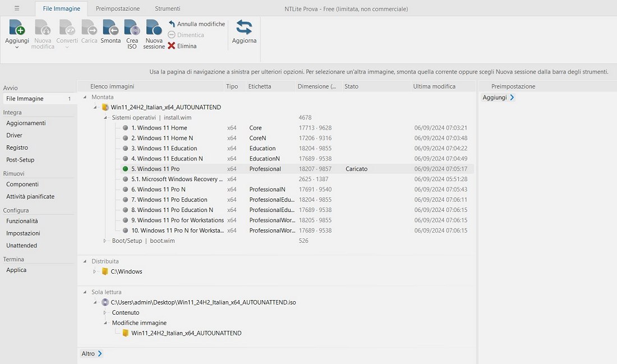This screenshot has height=364, width=617.
Task: Collapse the mounted Win11_24H2 image node
Action: (95, 107)
